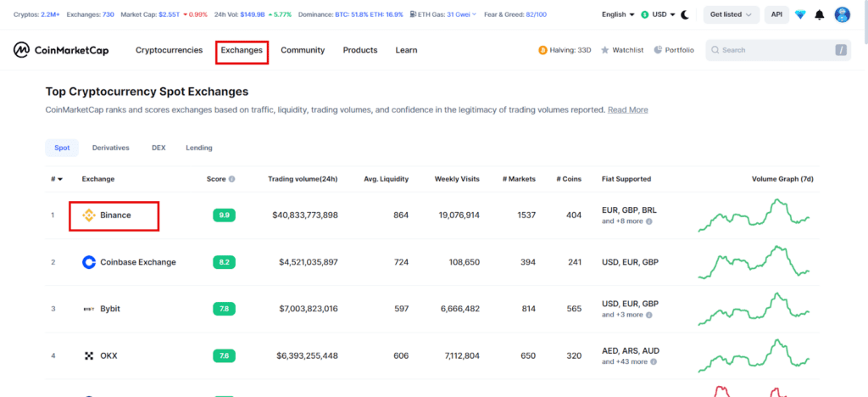
Task: Open the Coinbase Exchange link
Action: [x=138, y=262]
